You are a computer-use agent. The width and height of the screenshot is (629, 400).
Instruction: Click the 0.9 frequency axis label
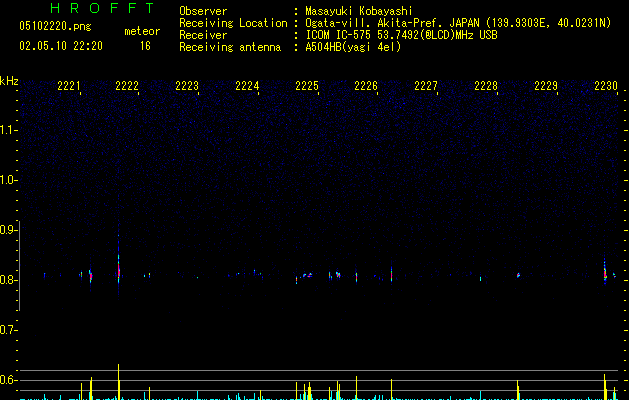[x=8, y=230]
